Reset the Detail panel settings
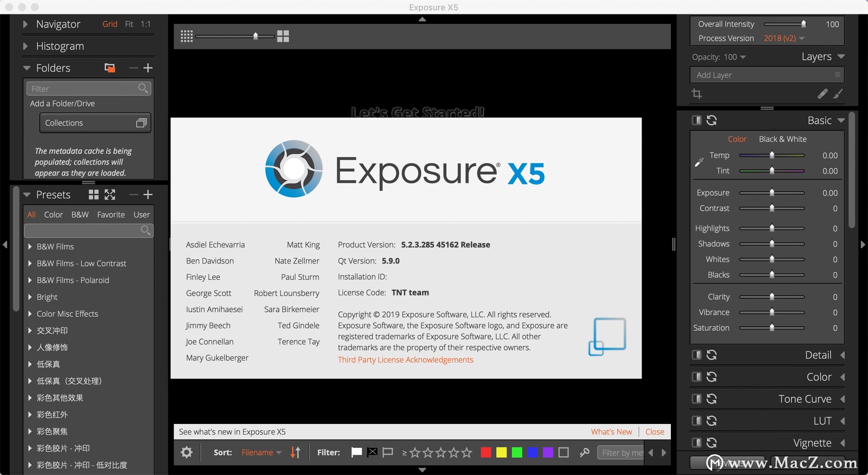Image resolution: width=868 pixels, height=475 pixels. (712, 355)
